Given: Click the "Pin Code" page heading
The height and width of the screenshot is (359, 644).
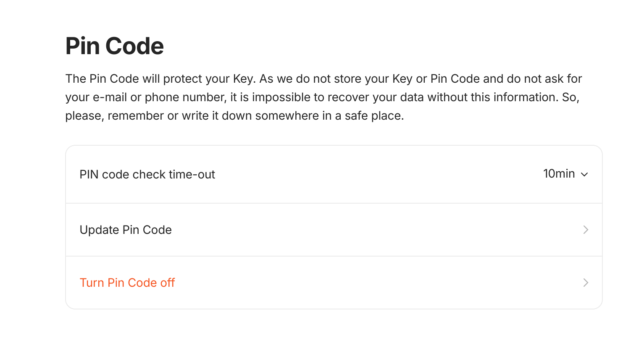Looking at the screenshot, I should point(114,46).
